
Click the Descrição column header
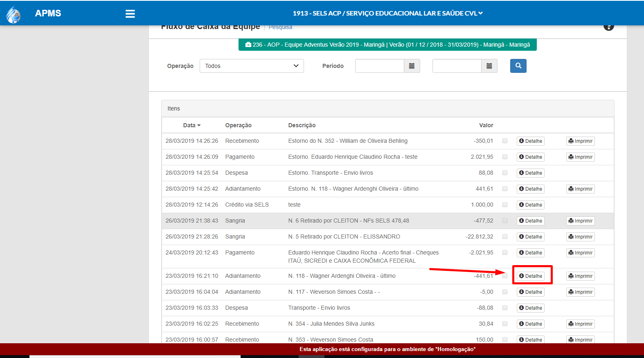coord(302,125)
